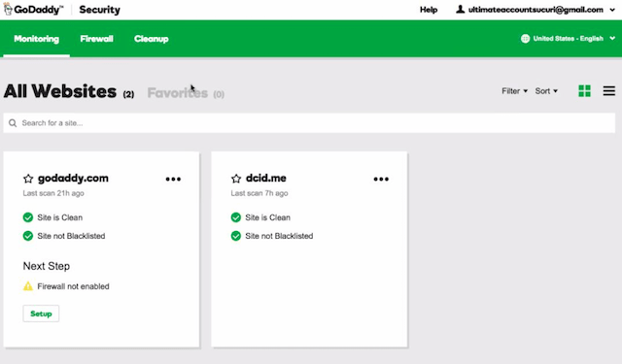Screen dimensions: 622x364
Task: Favorite dcid.me with the star
Action: [x=236, y=179]
